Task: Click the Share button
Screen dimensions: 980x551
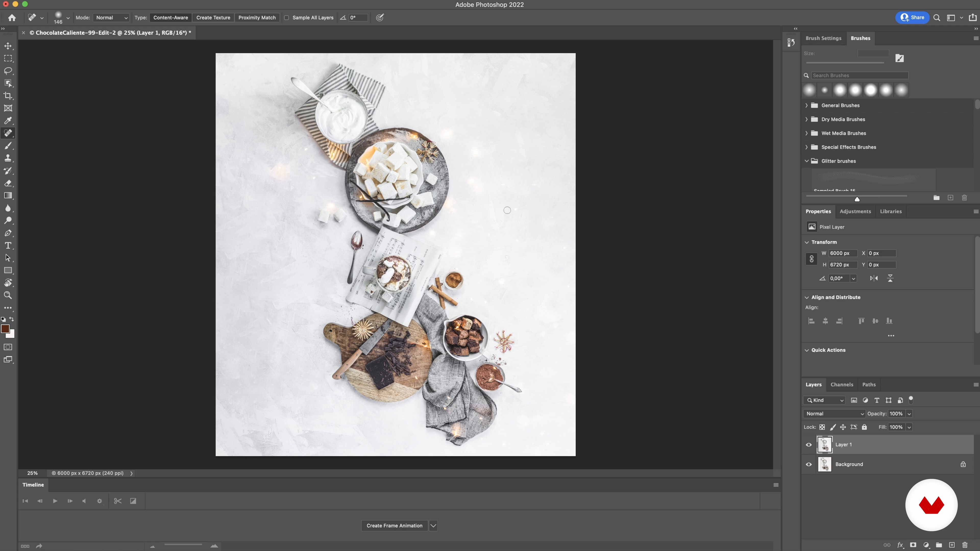Action: coord(912,18)
